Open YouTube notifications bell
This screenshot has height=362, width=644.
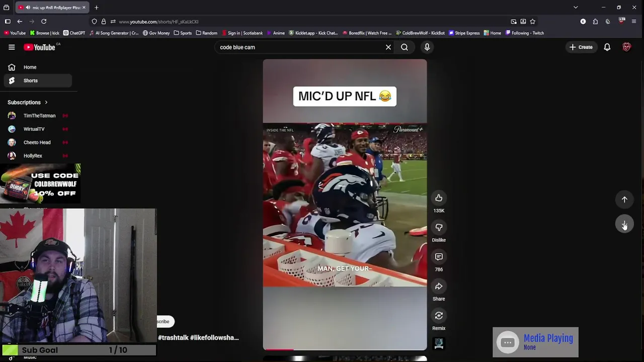click(607, 47)
